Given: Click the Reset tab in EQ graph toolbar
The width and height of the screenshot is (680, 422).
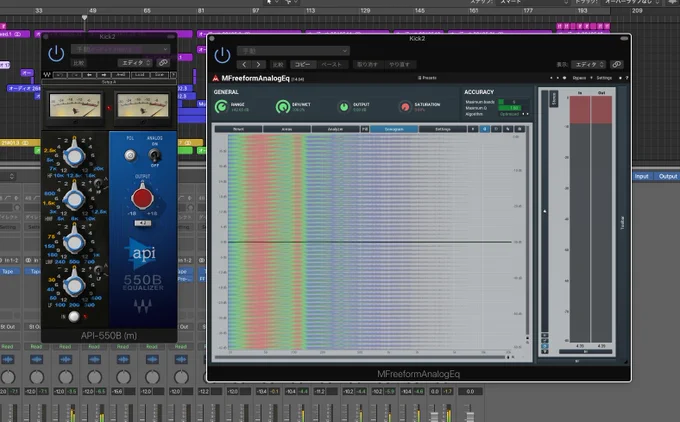Looking at the screenshot, I should [x=238, y=129].
